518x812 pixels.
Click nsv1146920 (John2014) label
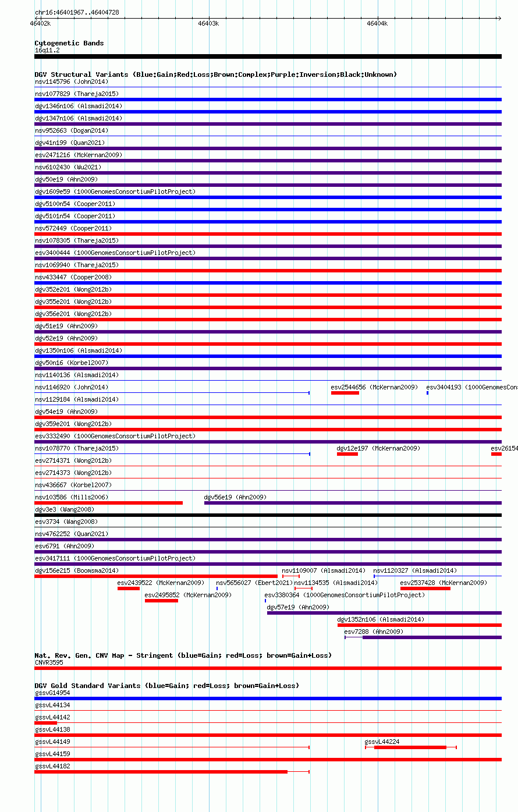[x=71, y=387]
